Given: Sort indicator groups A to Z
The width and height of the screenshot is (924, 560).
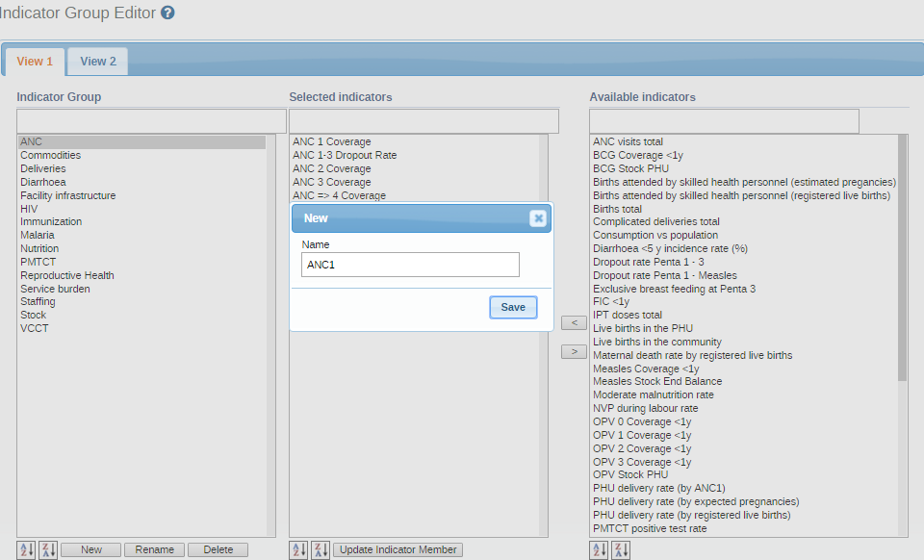Looking at the screenshot, I should click(26, 549).
